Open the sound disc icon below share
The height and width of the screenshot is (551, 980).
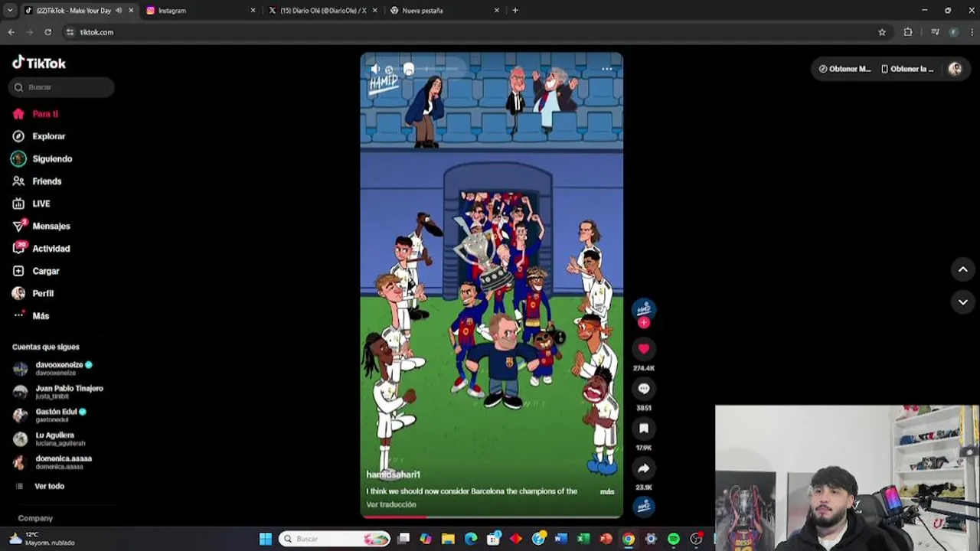[644, 506]
